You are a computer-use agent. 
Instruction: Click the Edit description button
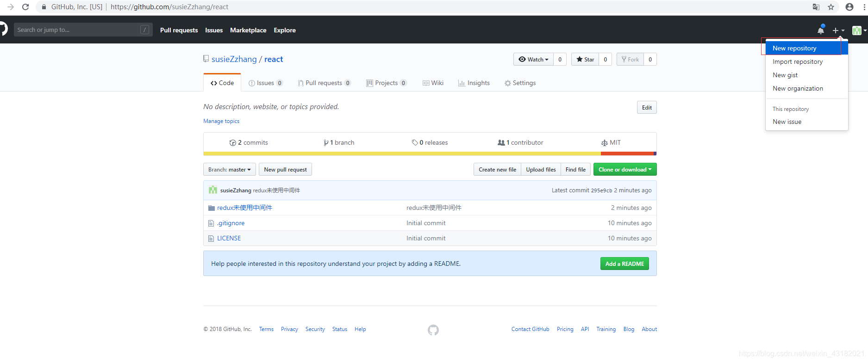point(647,107)
